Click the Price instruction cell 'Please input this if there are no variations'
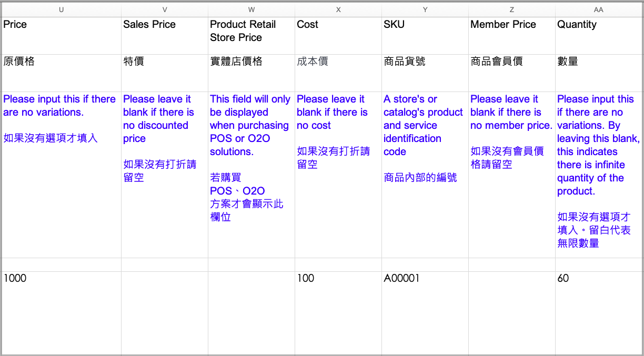The image size is (644, 356). click(x=62, y=175)
